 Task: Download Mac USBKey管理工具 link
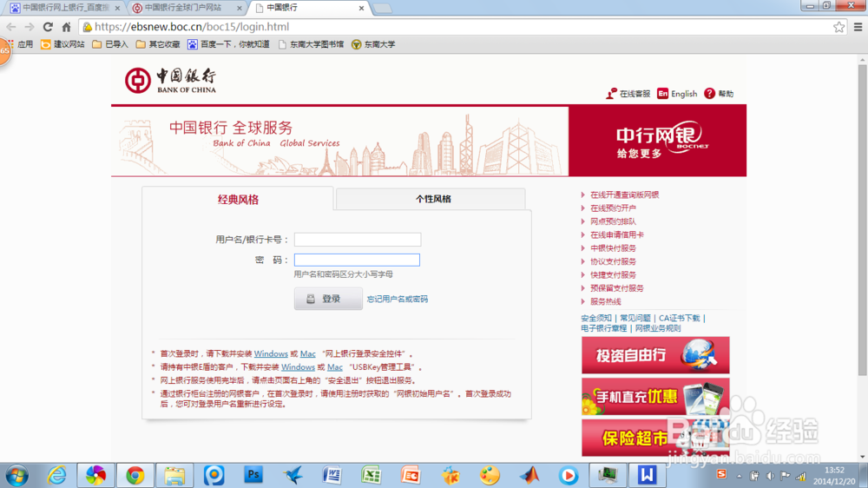335,366
